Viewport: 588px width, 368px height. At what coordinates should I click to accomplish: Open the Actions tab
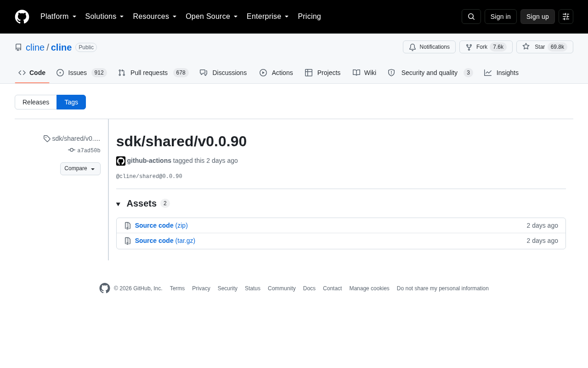[x=276, y=73]
